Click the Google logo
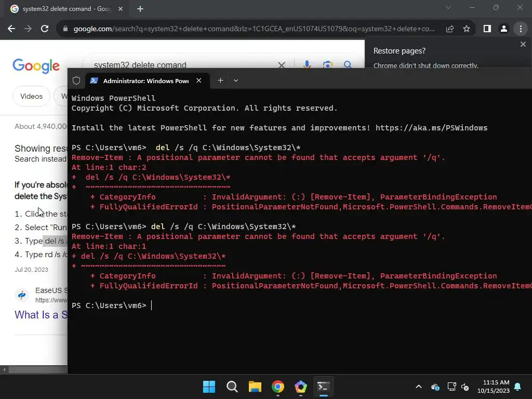The height and width of the screenshot is (399, 532). tap(36, 65)
